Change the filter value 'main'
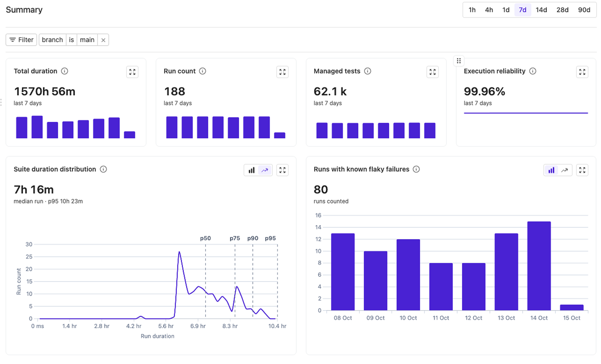601x364 pixels. tap(87, 40)
